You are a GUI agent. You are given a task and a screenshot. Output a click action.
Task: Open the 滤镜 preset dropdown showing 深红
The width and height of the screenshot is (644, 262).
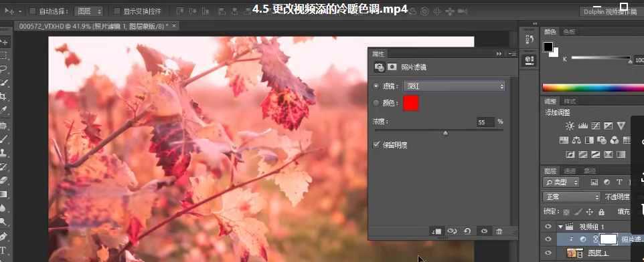tap(455, 86)
